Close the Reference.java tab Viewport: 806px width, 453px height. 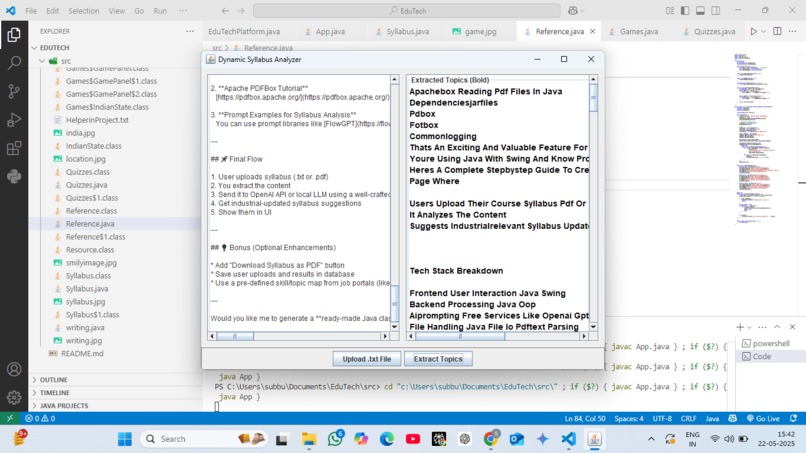[x=593, y=31]
